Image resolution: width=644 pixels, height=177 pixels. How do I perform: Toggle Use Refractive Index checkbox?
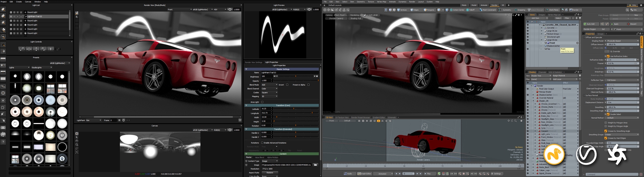(x=608, y=56)
